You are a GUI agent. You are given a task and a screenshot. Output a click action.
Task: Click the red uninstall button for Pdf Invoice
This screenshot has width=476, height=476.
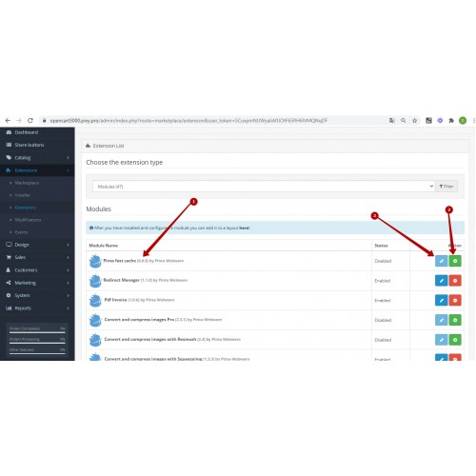point(455,300)
